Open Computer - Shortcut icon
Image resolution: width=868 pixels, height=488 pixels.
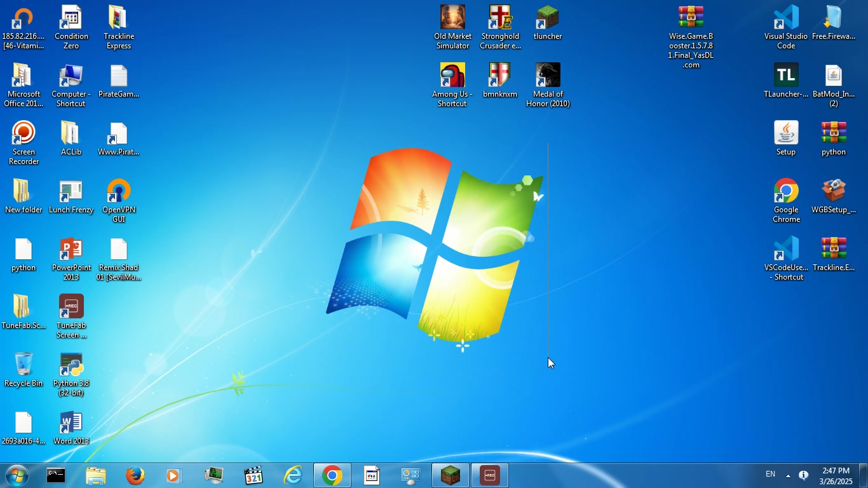71,86
